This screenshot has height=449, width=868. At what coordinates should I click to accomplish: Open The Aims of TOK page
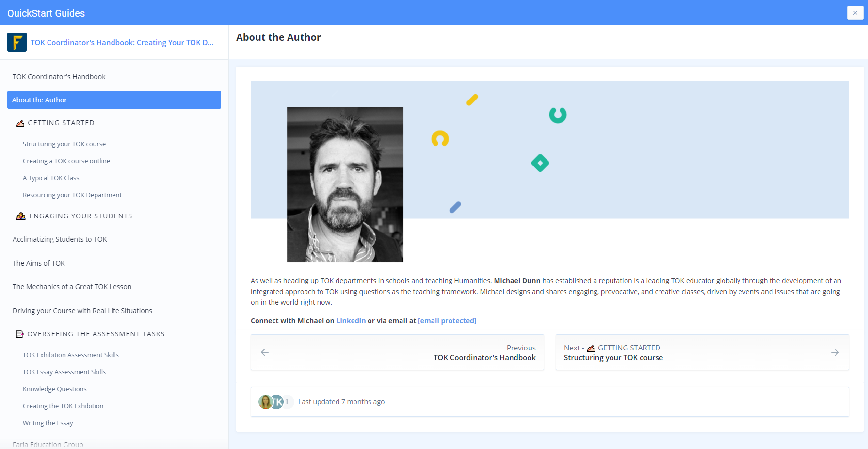tap(39, 263)
